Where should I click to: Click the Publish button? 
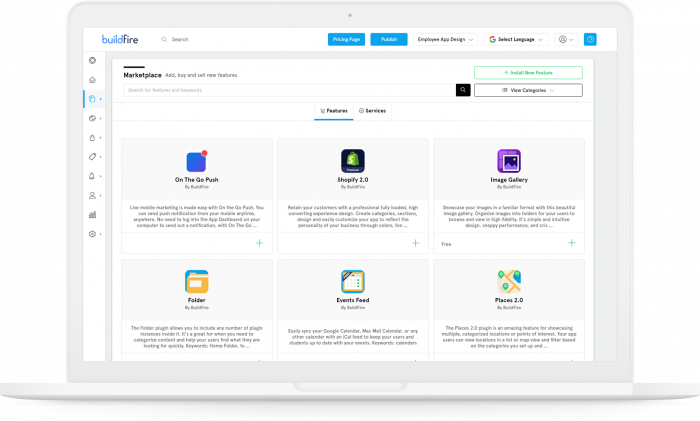point(389,39)
